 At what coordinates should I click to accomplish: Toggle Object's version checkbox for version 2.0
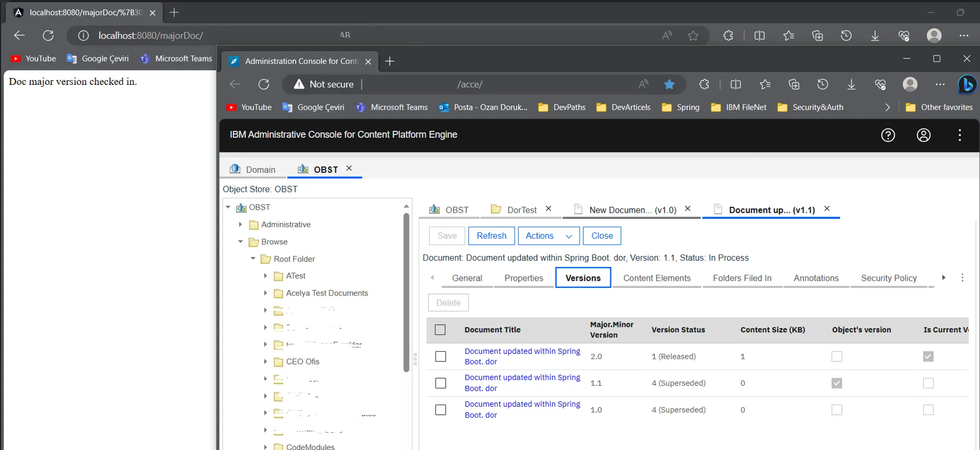point(837,357)
